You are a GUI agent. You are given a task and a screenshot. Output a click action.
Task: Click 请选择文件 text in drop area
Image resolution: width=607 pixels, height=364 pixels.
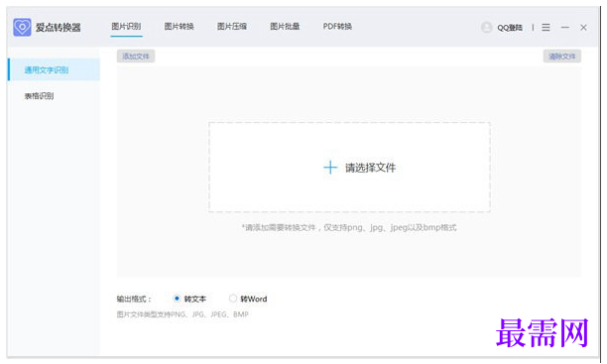tap(371, 168)
